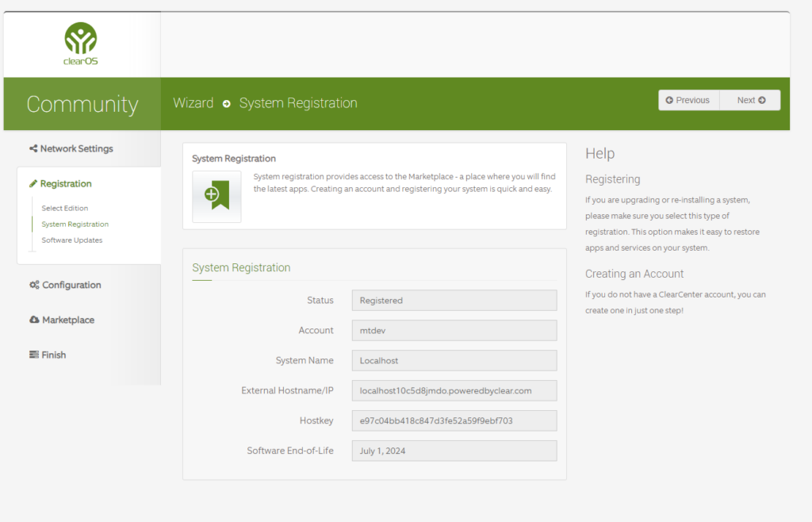Open the Marketplace sidebar section
The width and height of the screenshot is (812, 522).
pos(62,320)
